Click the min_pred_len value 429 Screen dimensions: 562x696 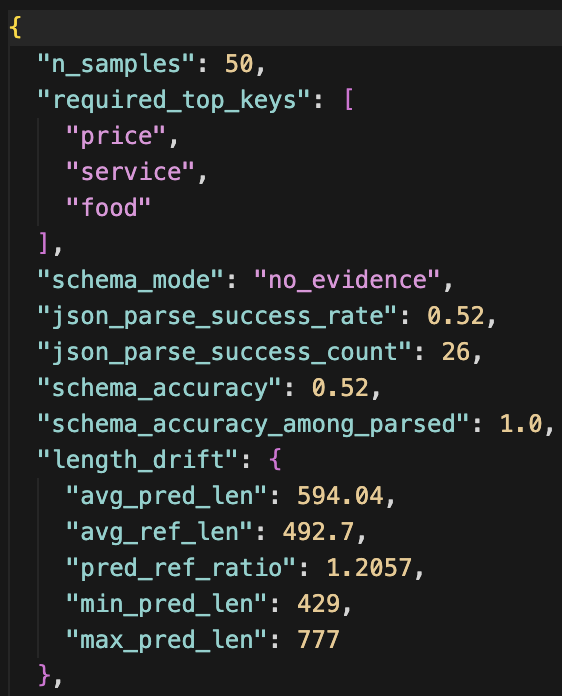(318, 604)
